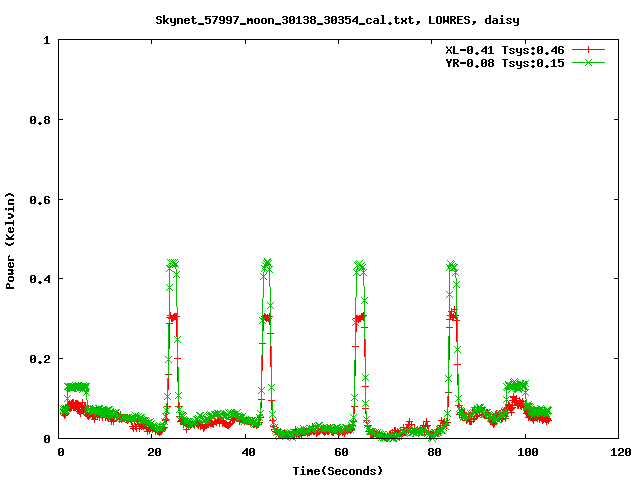640x480 pixels.
Task: Click x-axis tick label 20
Action: click(x=154, y=452)
